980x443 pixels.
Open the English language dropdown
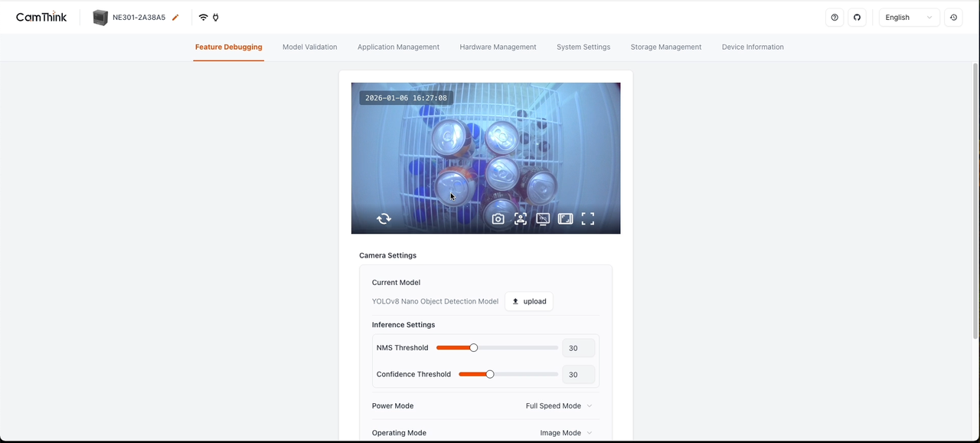click(908, 18)
